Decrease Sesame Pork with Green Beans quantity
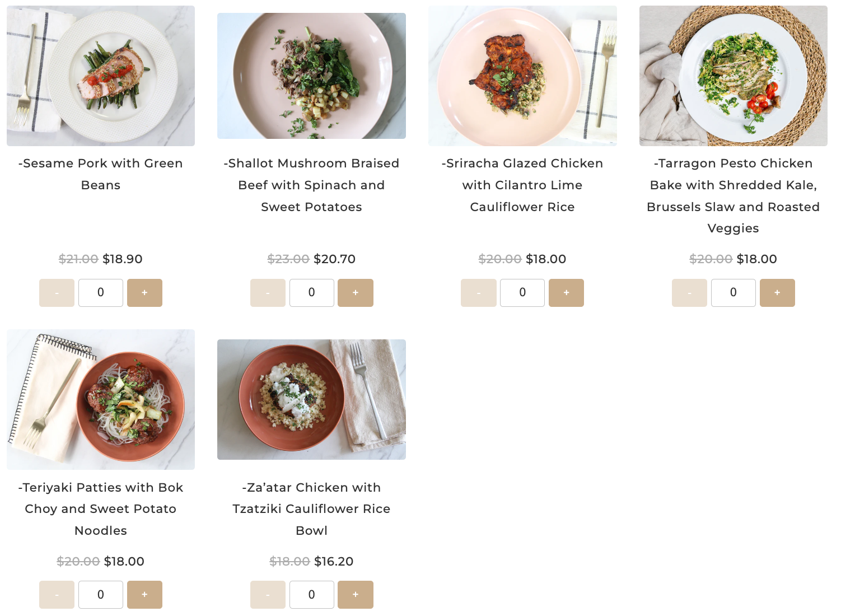 [57, 293]
